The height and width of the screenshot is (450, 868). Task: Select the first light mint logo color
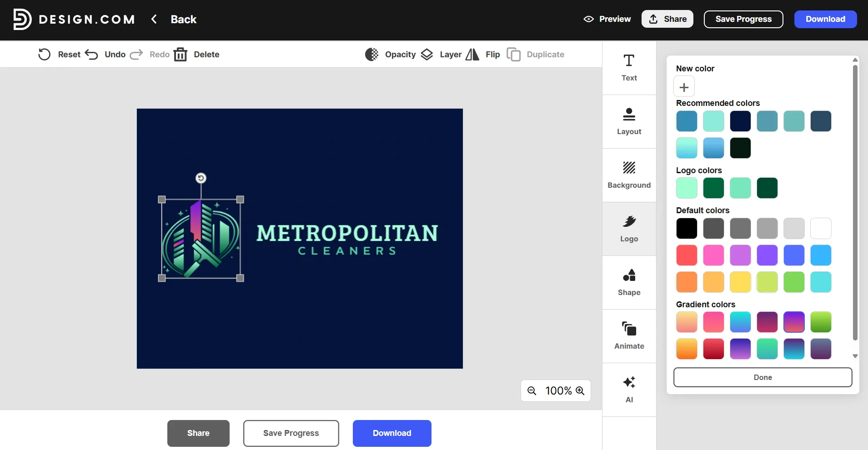687,188
